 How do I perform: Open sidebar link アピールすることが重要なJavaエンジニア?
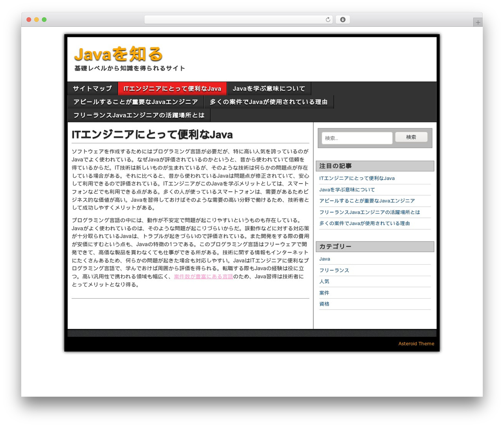tap(367, 201)
